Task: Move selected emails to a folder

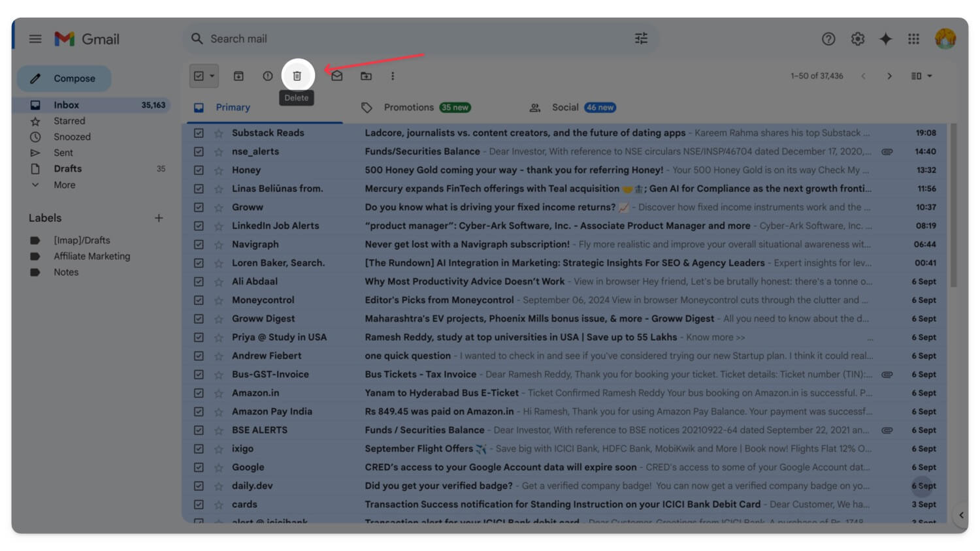Action: [x=366, y=76]
